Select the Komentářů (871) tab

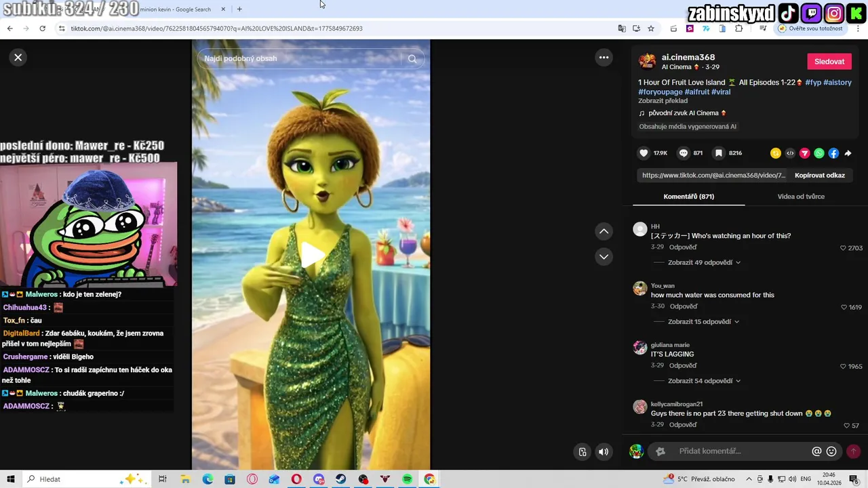click(x=688, y=197)
